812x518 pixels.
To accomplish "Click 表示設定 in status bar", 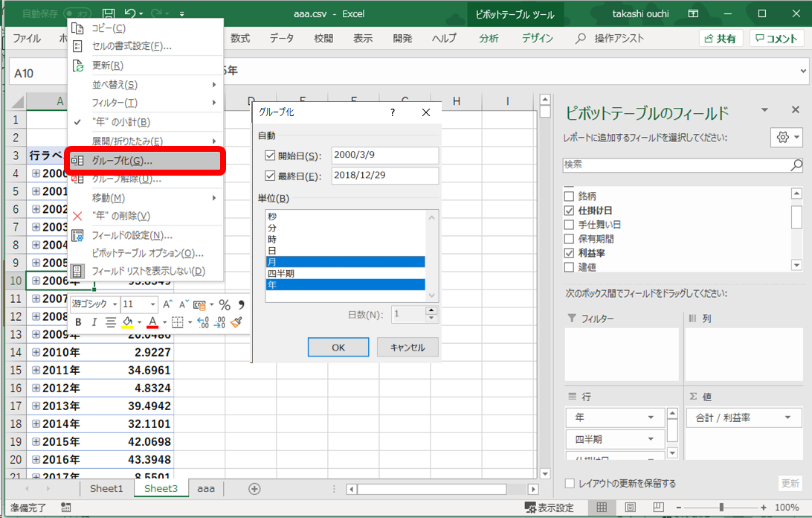I will (549, 507).
